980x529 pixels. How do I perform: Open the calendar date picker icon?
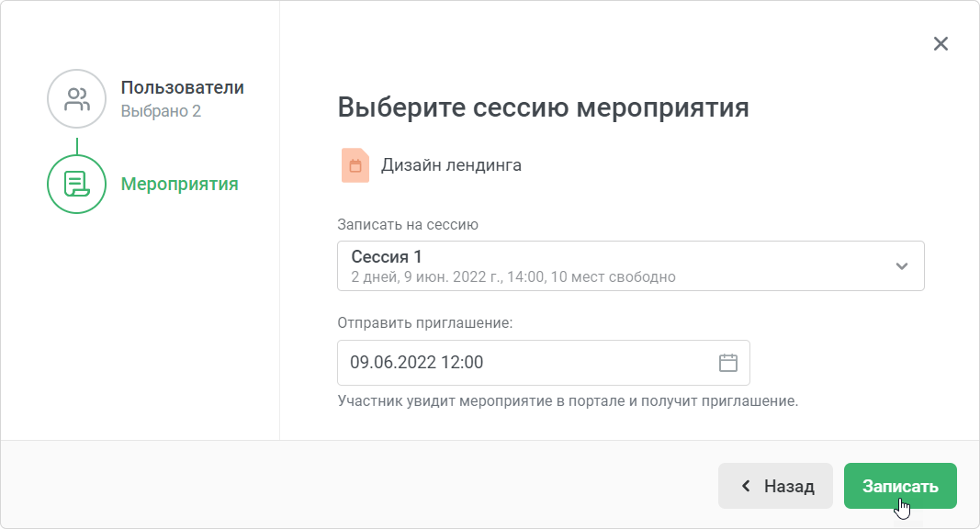[728, 363]
